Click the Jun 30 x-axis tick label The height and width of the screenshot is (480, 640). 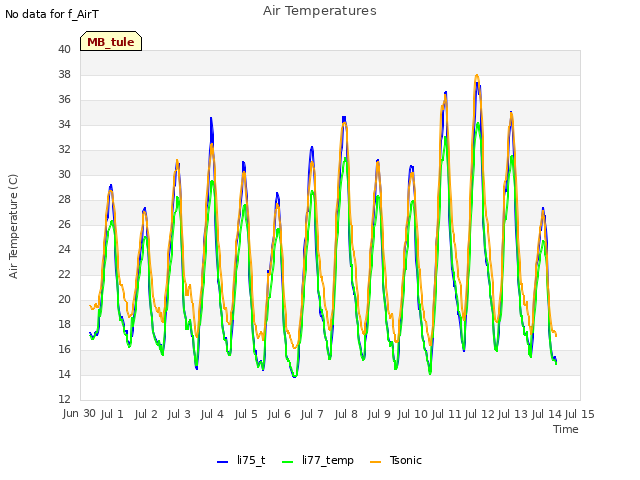[79, 413]
